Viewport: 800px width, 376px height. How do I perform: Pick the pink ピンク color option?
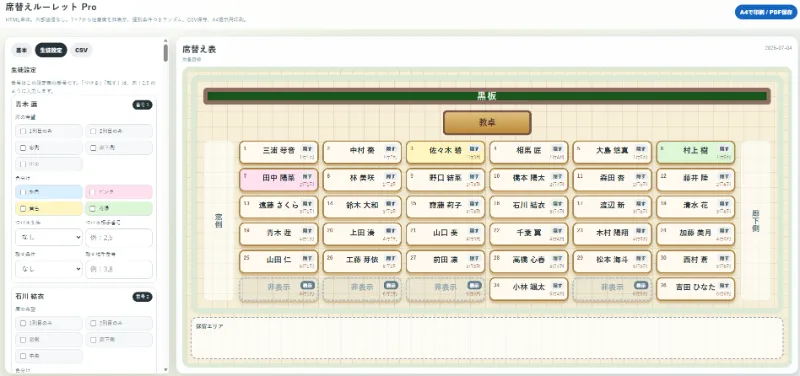pyautogui.click(x=119, y=192)
